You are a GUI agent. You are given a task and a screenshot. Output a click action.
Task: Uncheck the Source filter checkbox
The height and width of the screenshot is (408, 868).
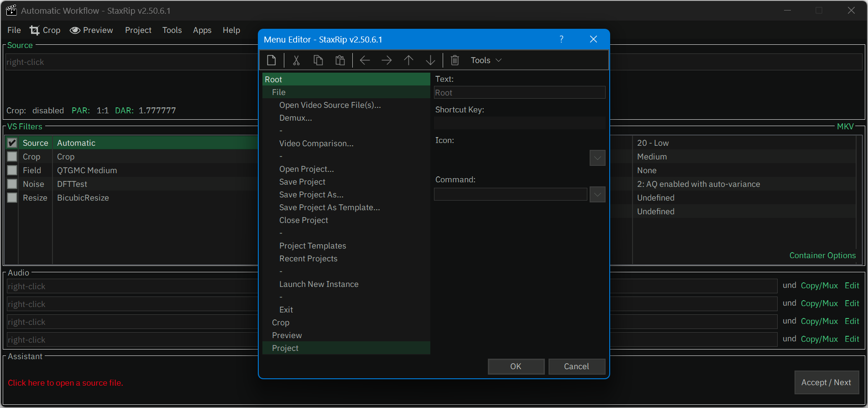[12, 143]
